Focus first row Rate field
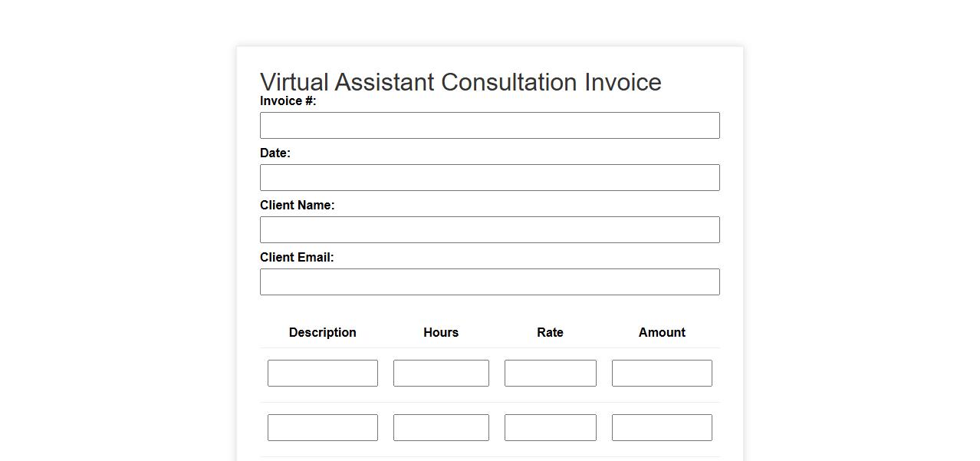Screen dimensions: 980x461 pyautogui.click(x=550, y=373)
